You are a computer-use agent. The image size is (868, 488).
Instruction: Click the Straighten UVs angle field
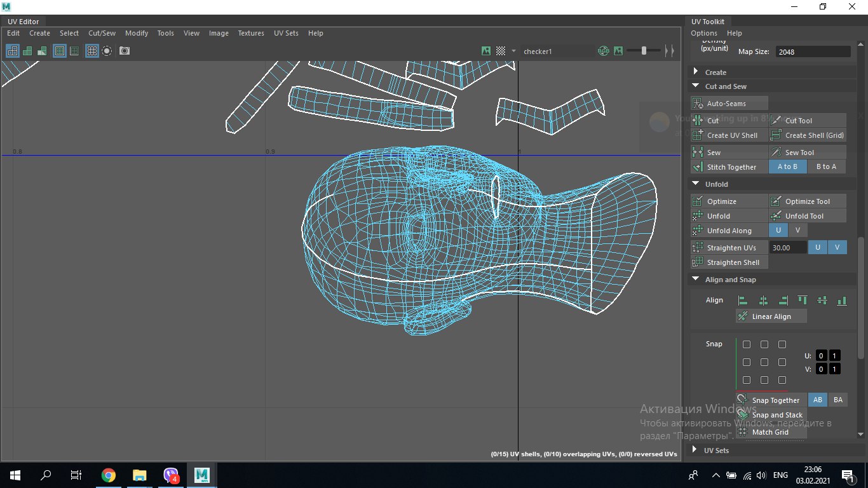coord(788,248)
